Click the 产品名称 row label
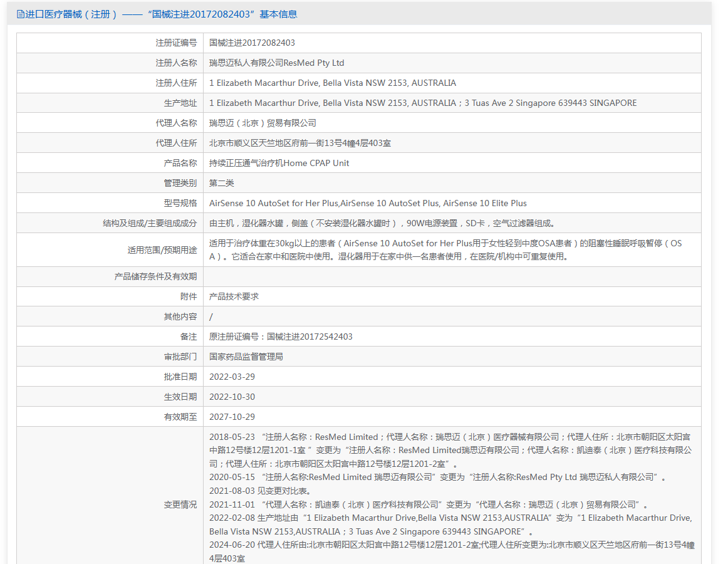Image resolution: width=728 pixels, height=564 pixels. (180, 163)
